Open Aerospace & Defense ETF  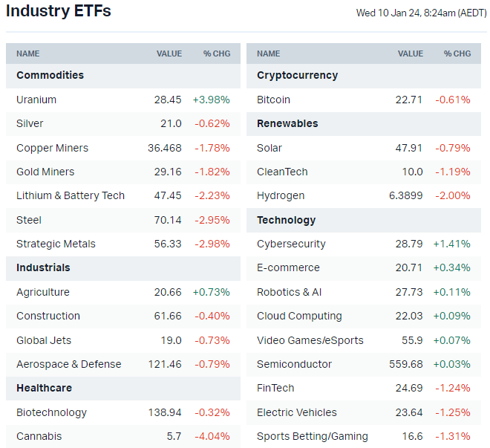pyautogui.click(x=68, y=364)
